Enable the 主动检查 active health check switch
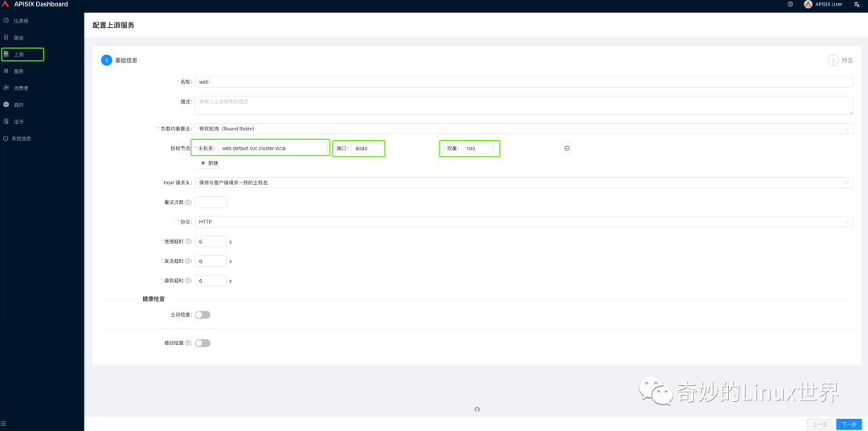 [x=203, y=314]
